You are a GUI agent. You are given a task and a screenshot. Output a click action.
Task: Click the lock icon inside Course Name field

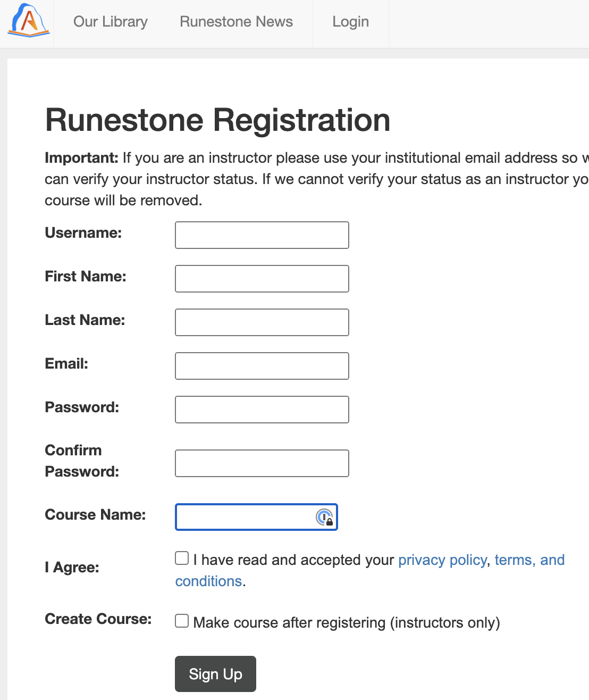pyautogui.click(x=326, y=517)
